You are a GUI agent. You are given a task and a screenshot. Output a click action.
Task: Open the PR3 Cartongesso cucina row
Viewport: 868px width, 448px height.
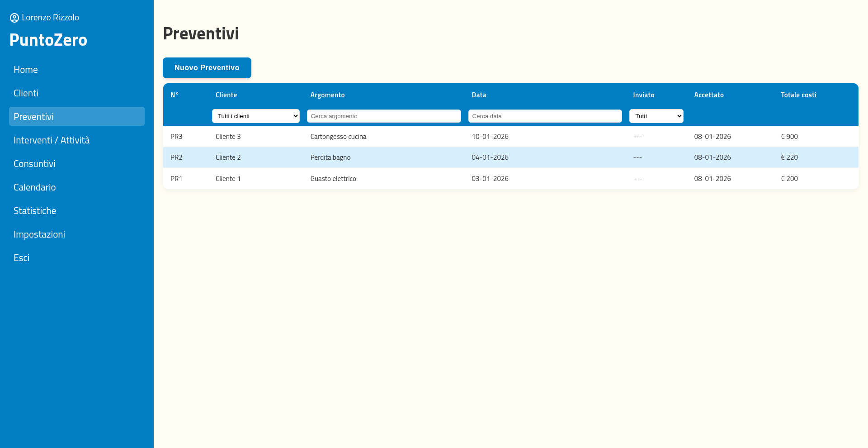338,137
